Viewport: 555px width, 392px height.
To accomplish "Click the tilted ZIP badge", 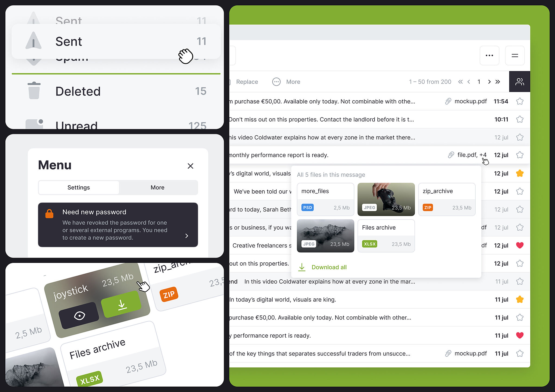I will click(169, 294).
